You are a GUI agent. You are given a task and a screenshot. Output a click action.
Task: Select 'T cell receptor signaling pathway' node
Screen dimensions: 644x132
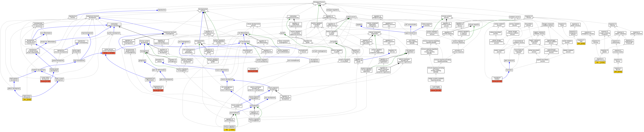(x=436, y=88)
